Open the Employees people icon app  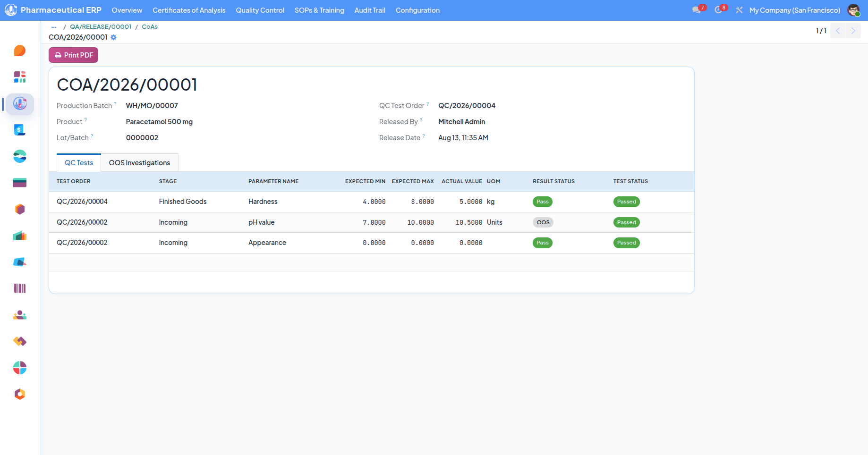[x=20, y=315]
